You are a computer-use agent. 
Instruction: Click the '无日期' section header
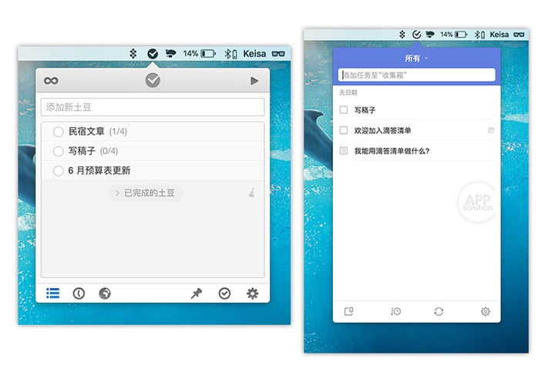[348, 92]
